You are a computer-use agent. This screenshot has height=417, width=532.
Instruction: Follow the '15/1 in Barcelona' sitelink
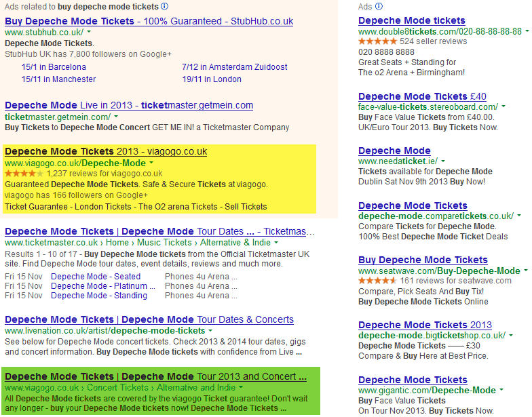(54, 66)
